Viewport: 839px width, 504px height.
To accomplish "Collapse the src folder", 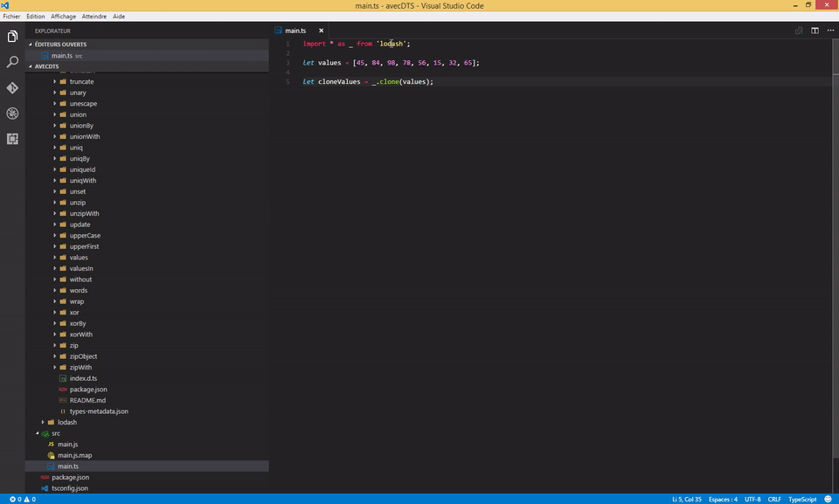I will [55, 432].
